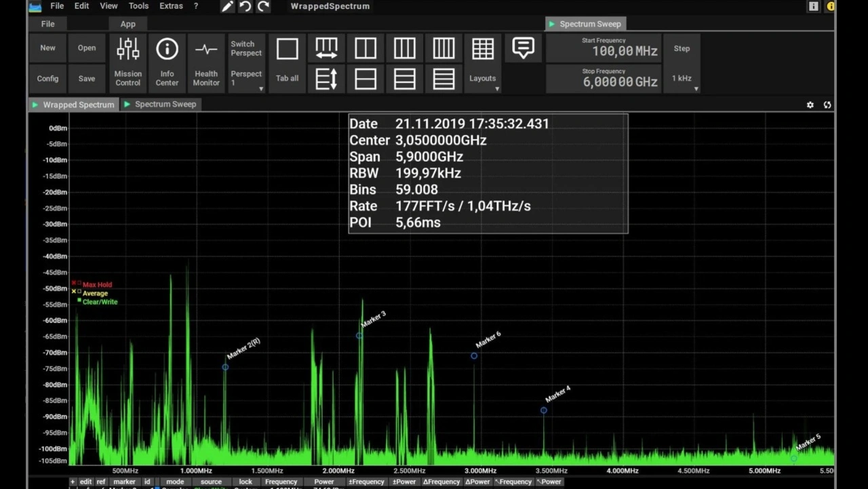Click the speech bubble comment icon
Image resolution: width=868 pixels, height=489 pixels.
tap(523, 48)
